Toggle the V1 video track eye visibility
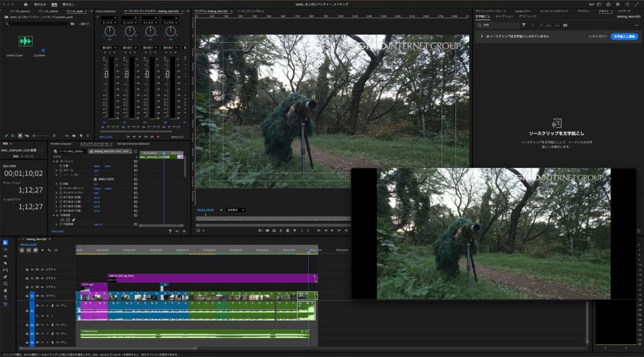The height and width of the screenshot is (357, 644). click(x=42, y=295)
